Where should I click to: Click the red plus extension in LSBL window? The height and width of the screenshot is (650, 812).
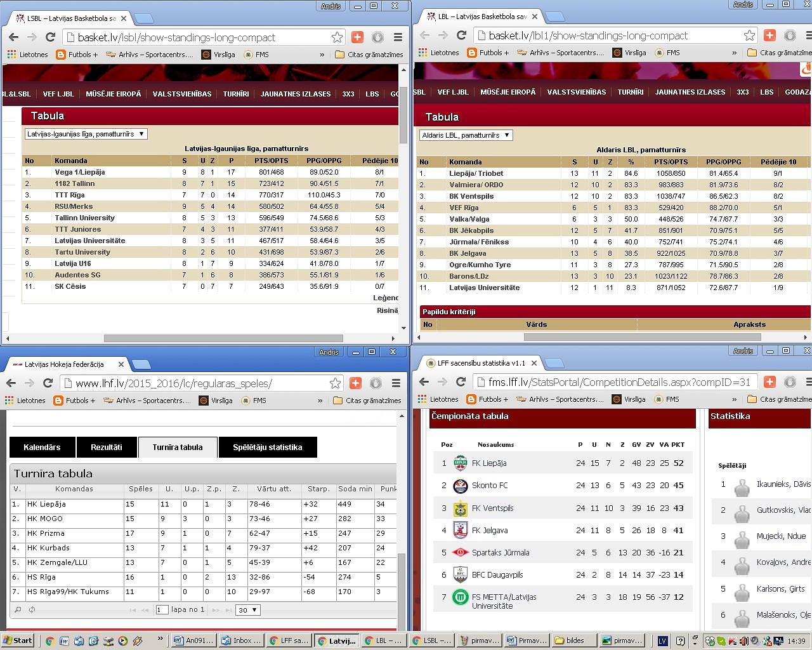(357, 37)
